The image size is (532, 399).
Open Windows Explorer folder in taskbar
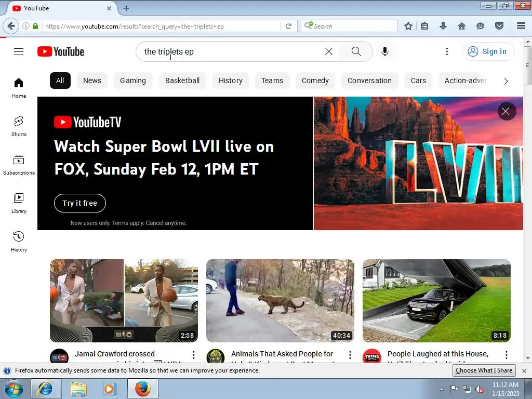click(x=78, y=389)
